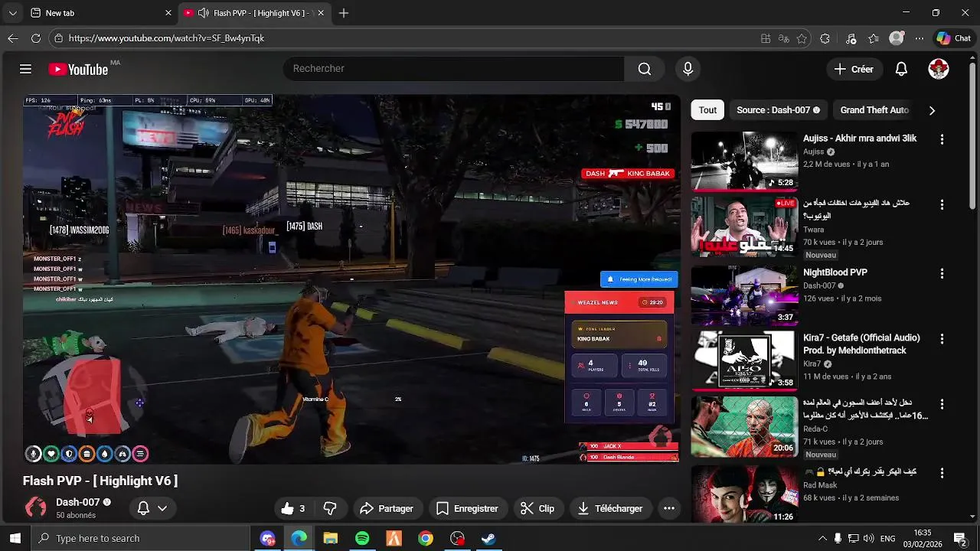Open options for the Twara live video
The image size is (980, 551).
[x=942, y=205]
